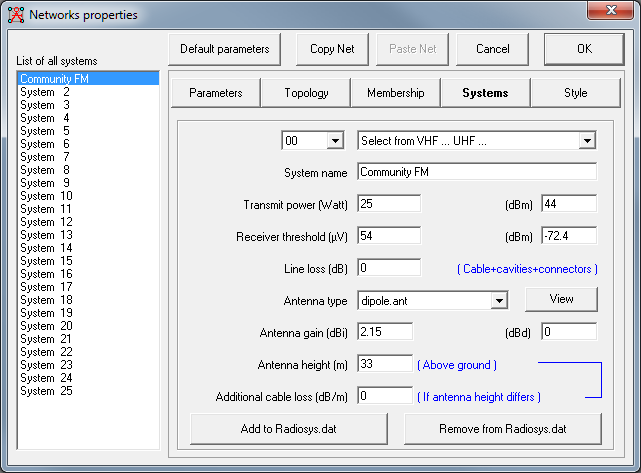Select Community FM in systems list

[88, 78]
